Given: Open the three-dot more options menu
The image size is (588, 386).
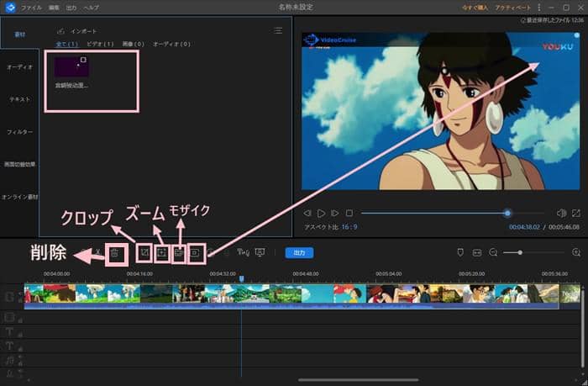Looking at the screenshot, I should pos(539,8).
